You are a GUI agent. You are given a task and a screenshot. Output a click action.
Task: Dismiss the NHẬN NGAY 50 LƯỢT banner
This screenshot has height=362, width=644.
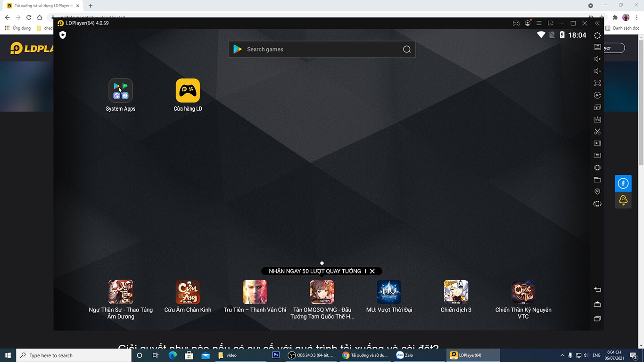click(x=372, y=271)
